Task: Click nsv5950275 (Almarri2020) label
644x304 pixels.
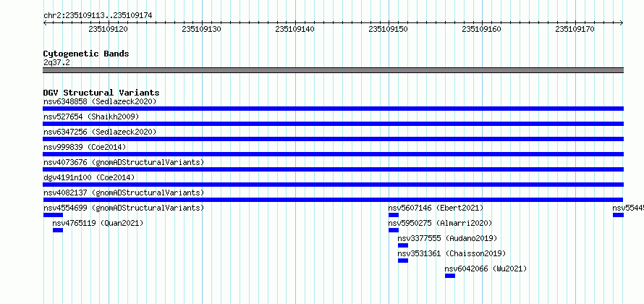Action: (x=440, y=223)
